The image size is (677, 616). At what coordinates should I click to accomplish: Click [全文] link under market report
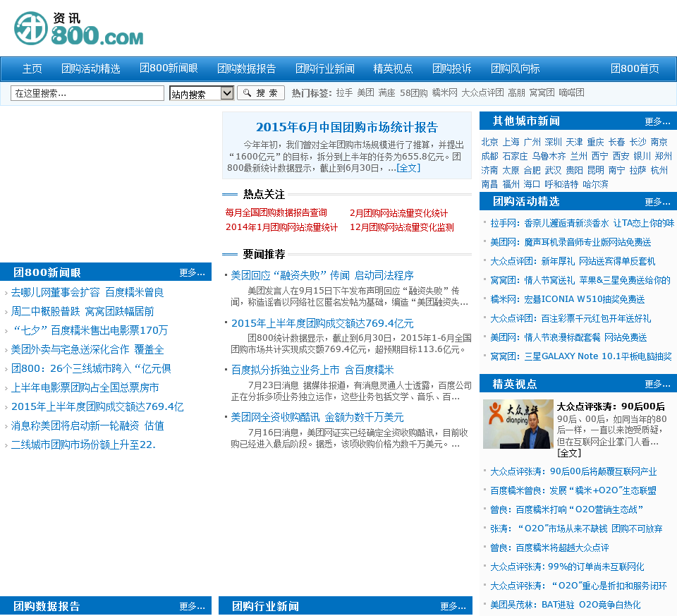point(408,168)
